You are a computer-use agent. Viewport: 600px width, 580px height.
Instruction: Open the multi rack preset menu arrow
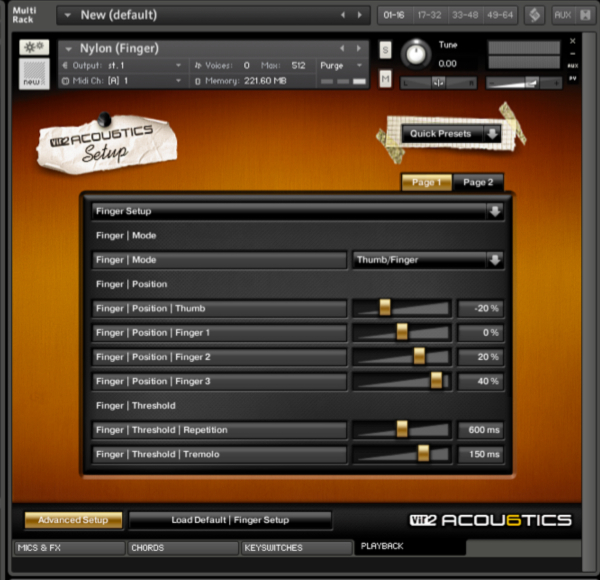coord(68,15)
